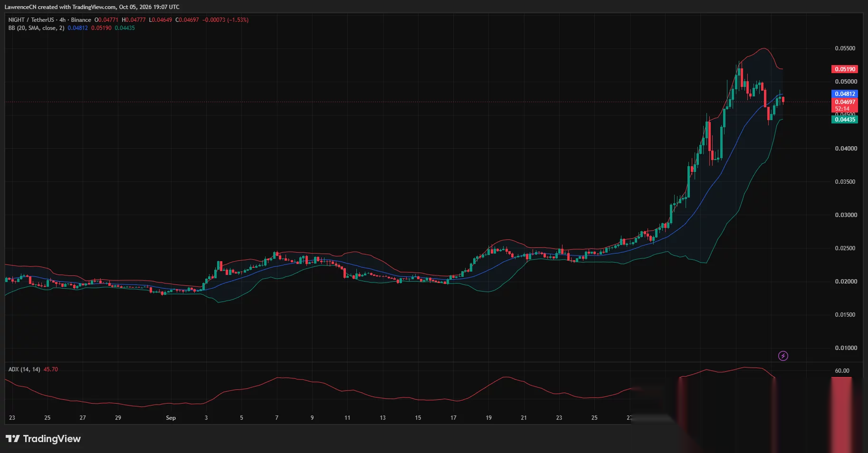Click the 60.00 ADX scale label
The image size is (868, 453).
pyautogui.click(x=842, y=371)
